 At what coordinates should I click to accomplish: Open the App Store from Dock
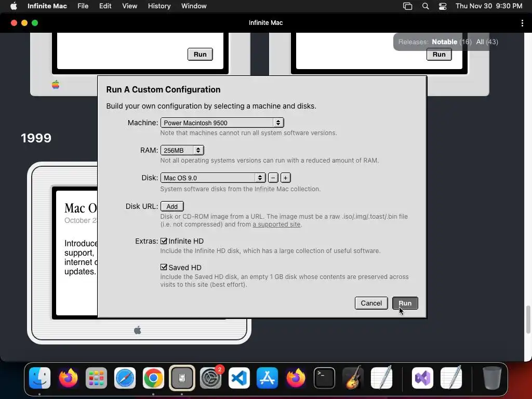point(268,378)
